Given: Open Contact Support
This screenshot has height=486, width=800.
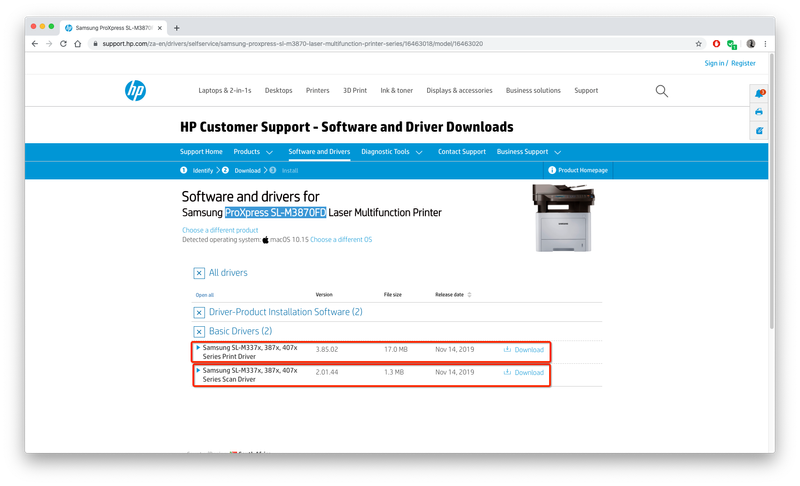Looking at the screenshot, I should tap(462, 152).
